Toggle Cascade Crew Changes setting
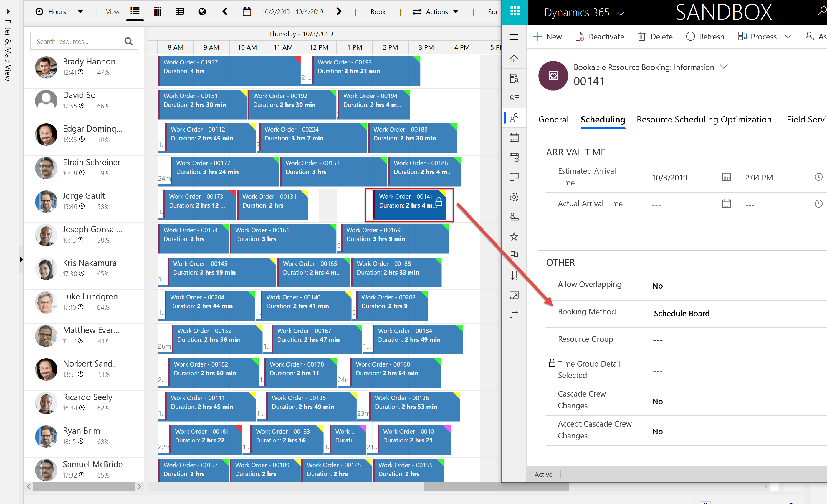827x504 pixels. tap(657, 401)
